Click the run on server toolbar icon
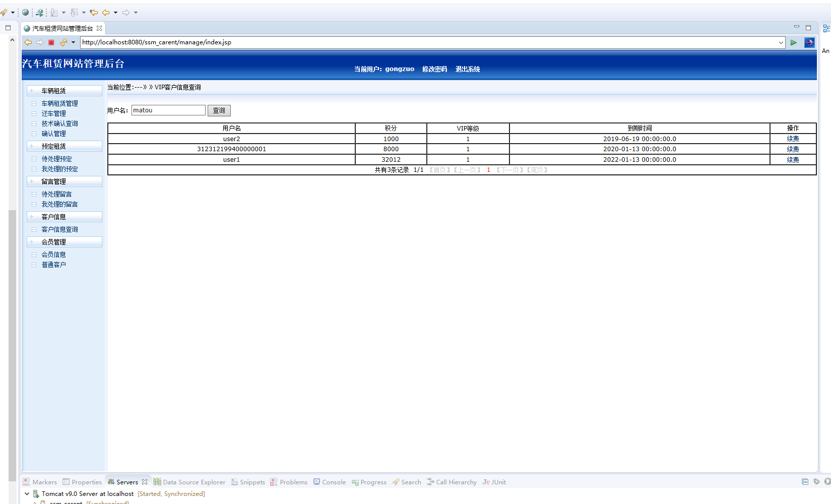Image resolution: width=831 pixels, height=504 pixels. [39, 13]
